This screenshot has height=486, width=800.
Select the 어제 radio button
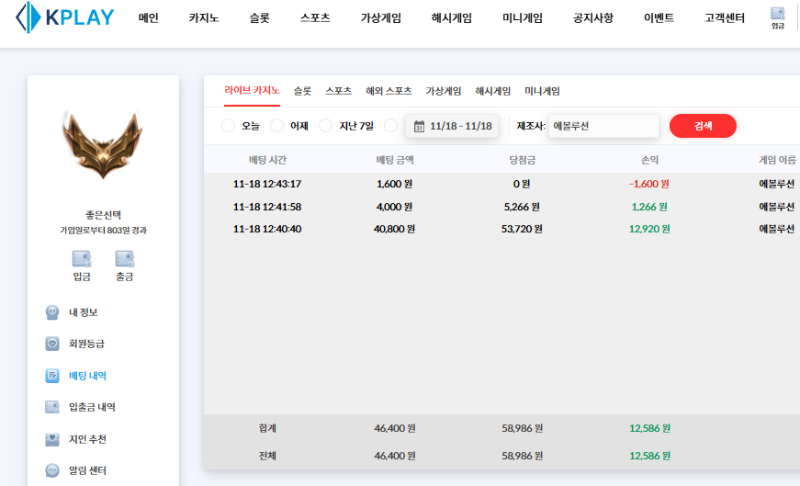coord(277,125)
